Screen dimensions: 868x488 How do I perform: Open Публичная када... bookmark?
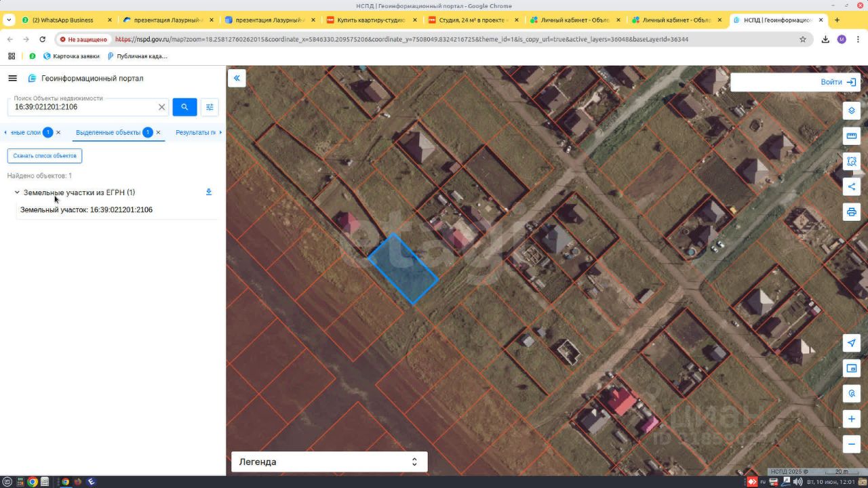point(137,56)
